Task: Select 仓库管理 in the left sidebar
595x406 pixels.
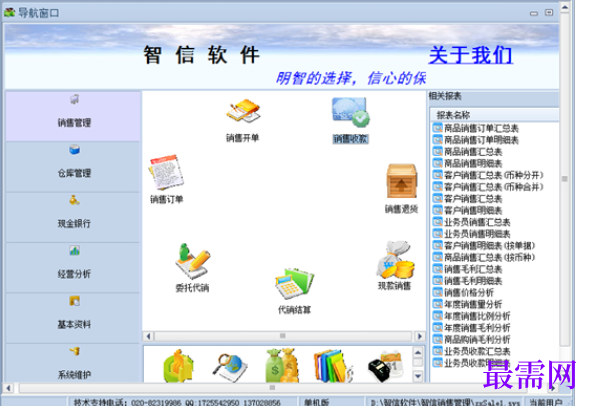Action: 73,167
